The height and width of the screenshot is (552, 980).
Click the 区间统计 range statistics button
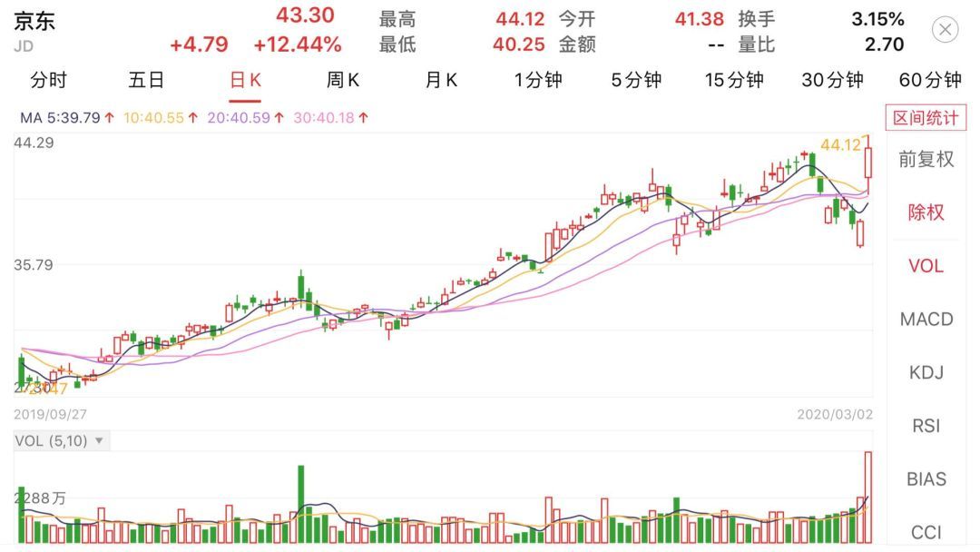pos(926,118)
